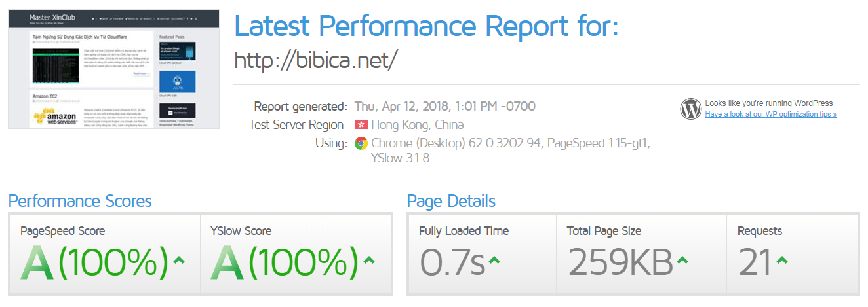Click green arrow next to 0.7s load time
The image size is (868, 307).
pos(494,261)
